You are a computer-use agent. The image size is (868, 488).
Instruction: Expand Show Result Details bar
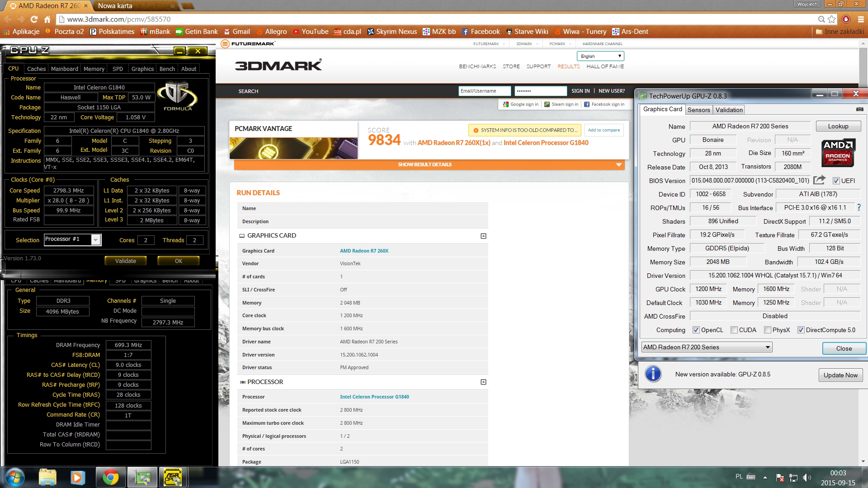(x=429, y=164)
